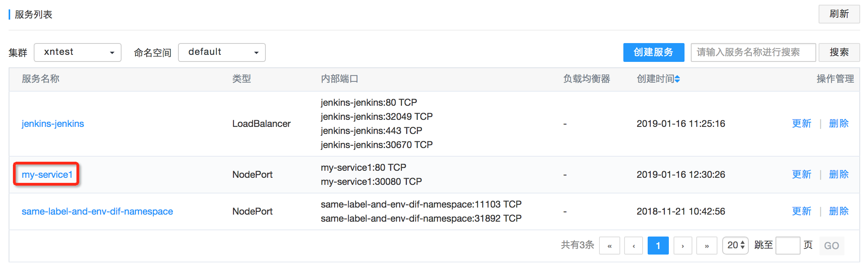Open same-label-and-env-dif-namespace service link
The width and height of the screenshot is (868, 271).
pyautogui.click(x=97, y=211)
